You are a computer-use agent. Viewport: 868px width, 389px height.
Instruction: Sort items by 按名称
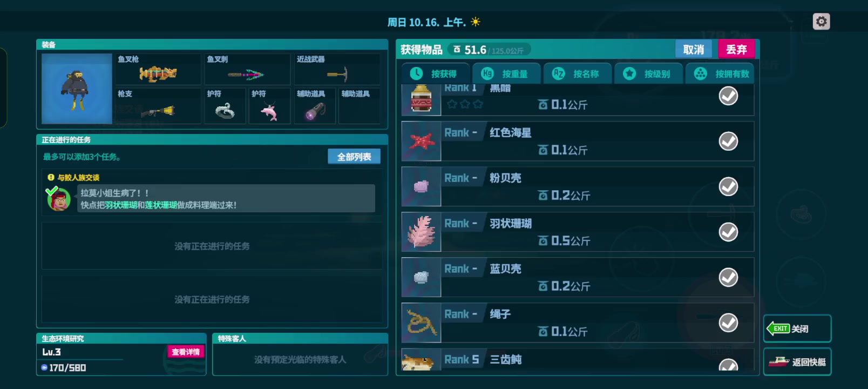click(577, 73)
